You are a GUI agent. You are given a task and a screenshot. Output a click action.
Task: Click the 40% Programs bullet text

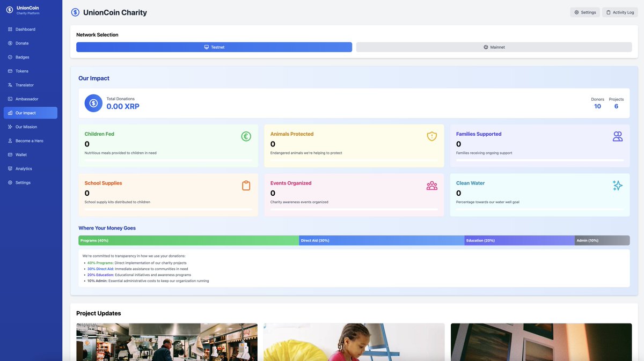(137, 263)
